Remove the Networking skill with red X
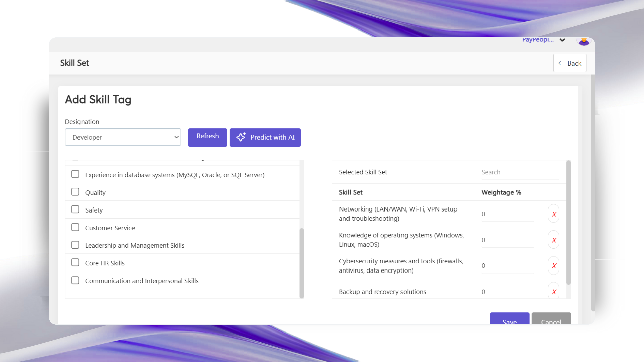 (x=554, y=214)
